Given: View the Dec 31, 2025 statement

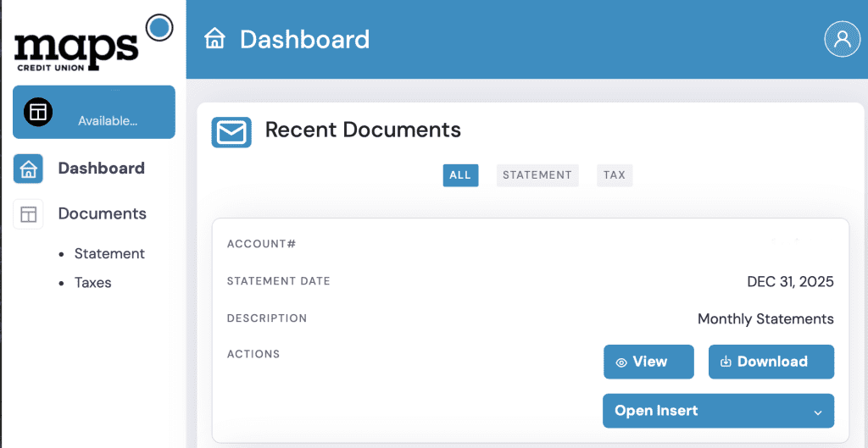Looking at the screenshot, I should tap(648, 362).
